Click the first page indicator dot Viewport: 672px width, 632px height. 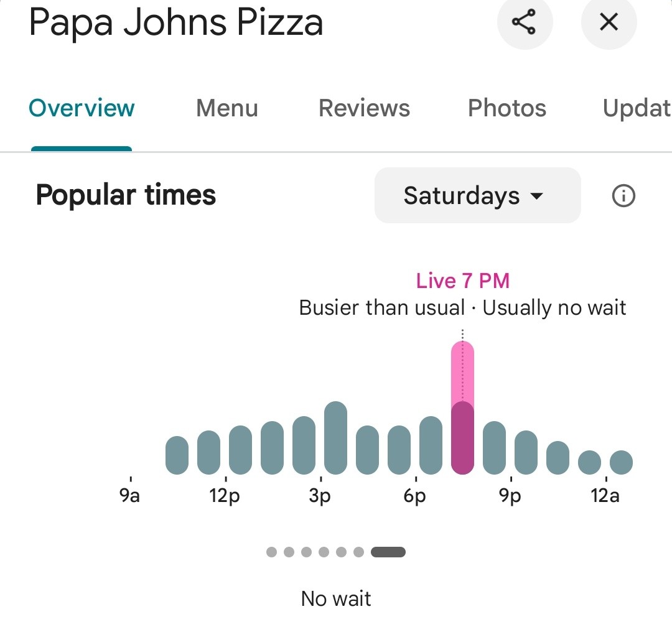point(271,552)
